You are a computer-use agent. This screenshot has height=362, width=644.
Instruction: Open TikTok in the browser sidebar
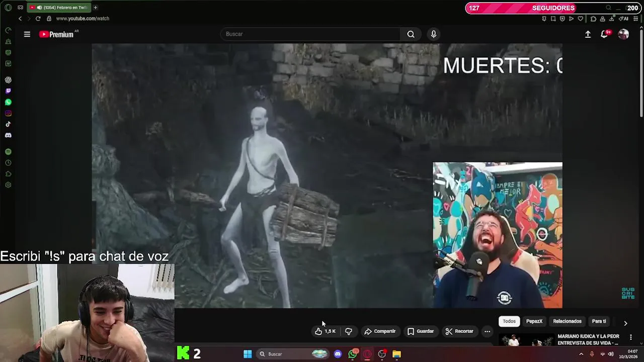pyautogui.click(x=8, y=124)
